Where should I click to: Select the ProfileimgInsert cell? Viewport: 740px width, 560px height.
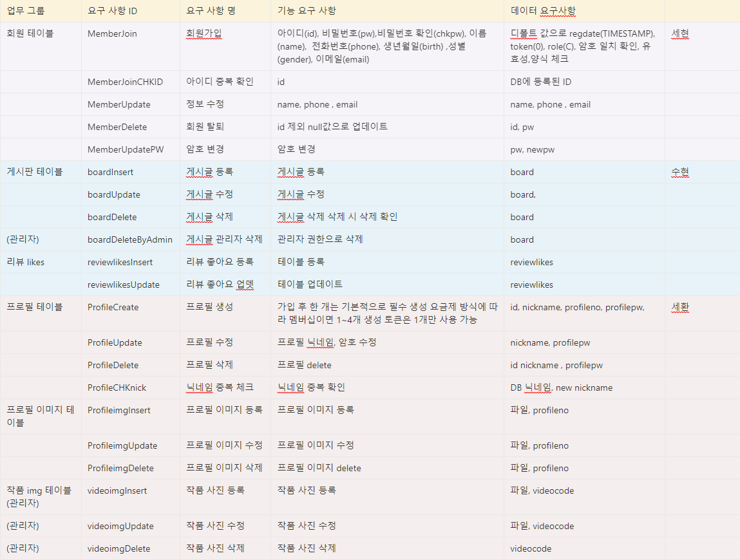click(130, 416)
